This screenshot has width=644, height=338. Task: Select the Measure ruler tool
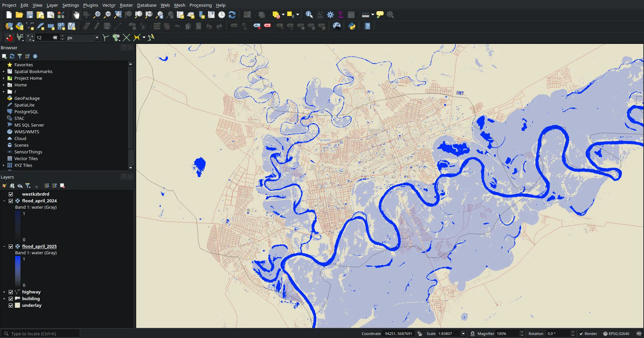pos(366,15)
